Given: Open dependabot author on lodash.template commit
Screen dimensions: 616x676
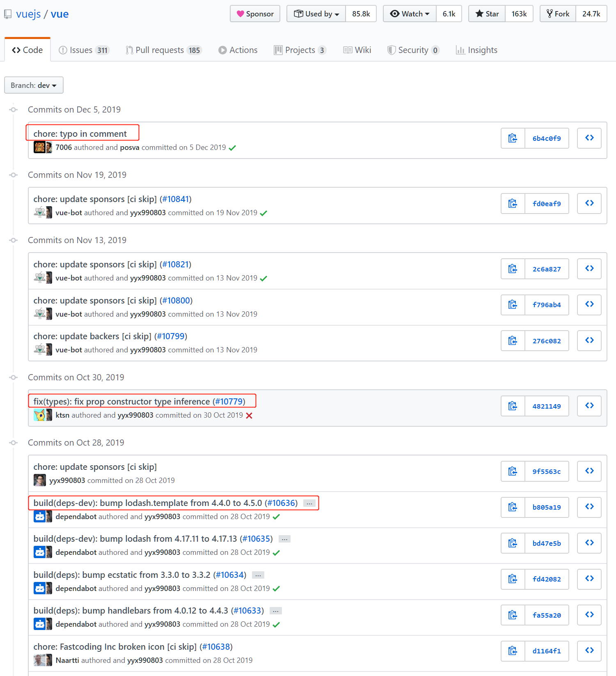Looking at the screenshot, I should pos(76,517).
